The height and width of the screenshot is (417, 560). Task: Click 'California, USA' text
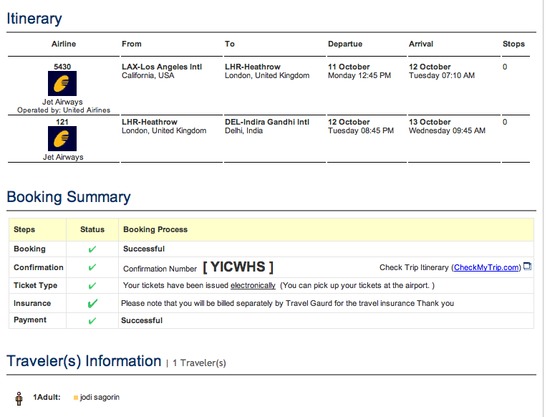(148, 75)
